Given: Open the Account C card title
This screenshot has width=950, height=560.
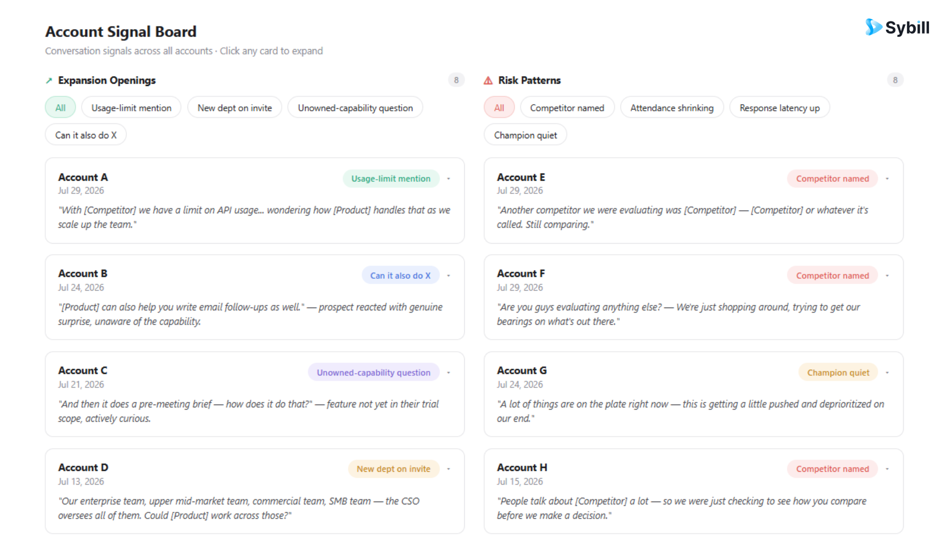Looking at the screenshot, I should [x=83, y=371].
